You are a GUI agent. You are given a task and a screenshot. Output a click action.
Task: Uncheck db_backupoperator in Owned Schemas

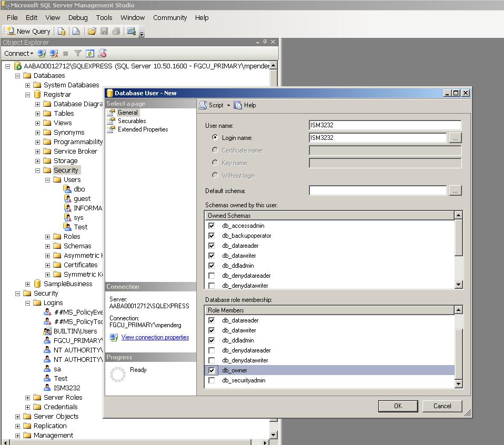[x=211, y=236]
